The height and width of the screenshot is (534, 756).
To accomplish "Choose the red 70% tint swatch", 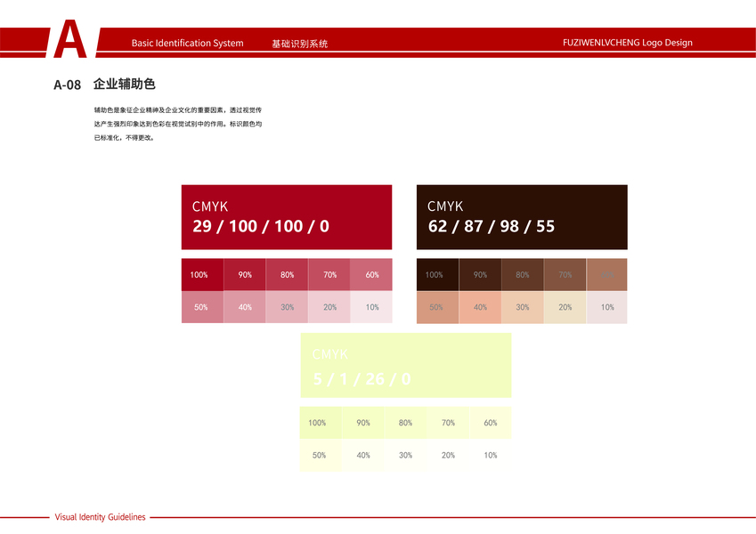I will pyautogui.click(x=329, y=275).
